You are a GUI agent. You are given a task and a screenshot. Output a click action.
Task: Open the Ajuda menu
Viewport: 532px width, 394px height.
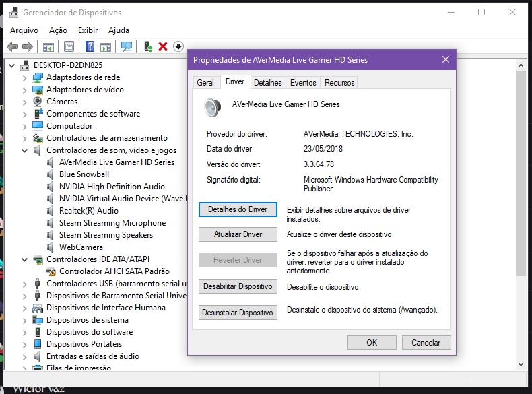click(119, 30)
